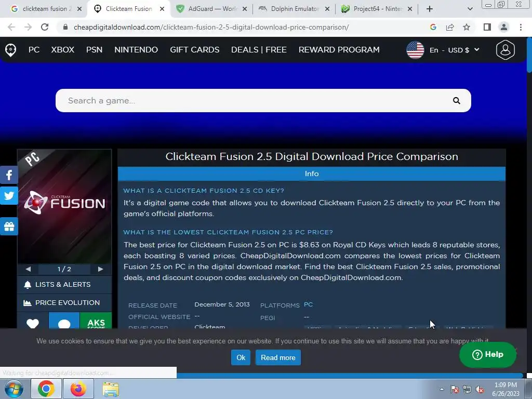The image size is (532, 399).
Task: Select the Info tab header
Action: [x=312, y=174]
